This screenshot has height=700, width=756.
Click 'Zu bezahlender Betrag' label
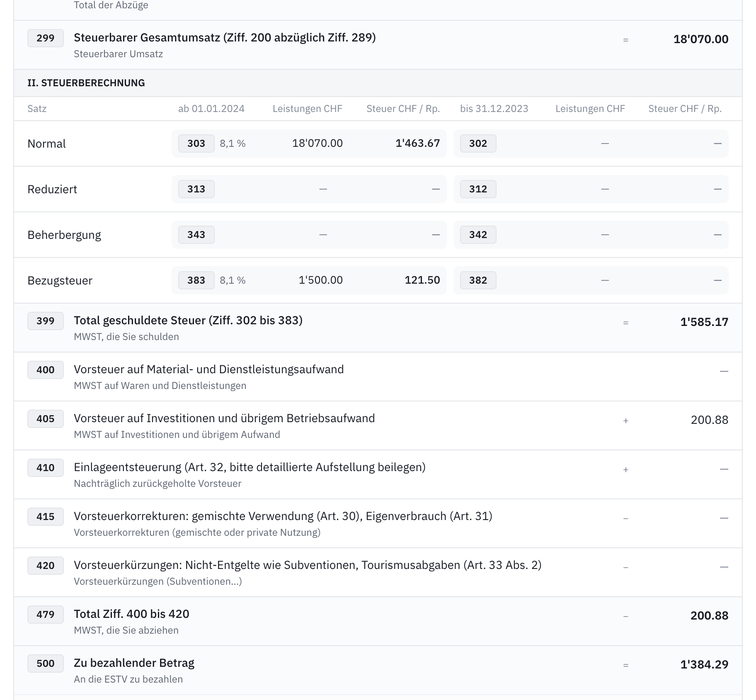tap(134, 663)
